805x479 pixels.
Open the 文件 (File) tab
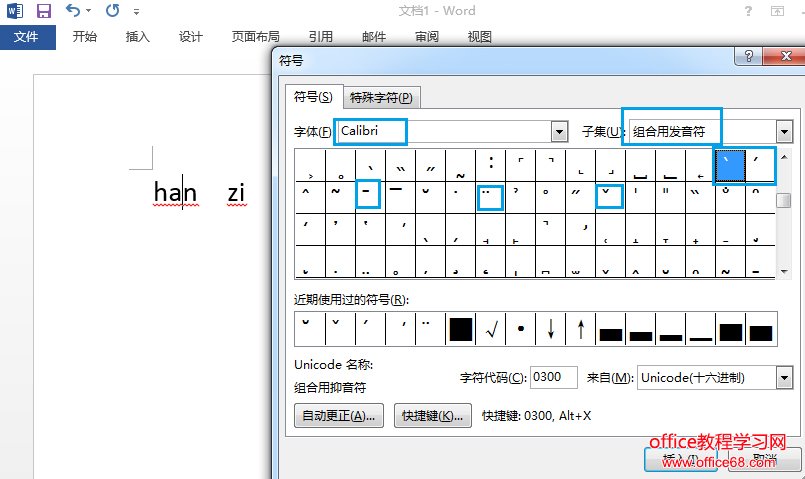[26, 37]
